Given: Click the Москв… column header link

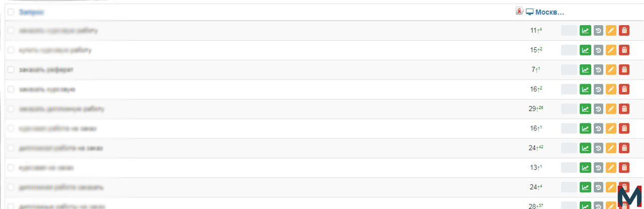Looking at the screenshot, I should tap(549, 12).
